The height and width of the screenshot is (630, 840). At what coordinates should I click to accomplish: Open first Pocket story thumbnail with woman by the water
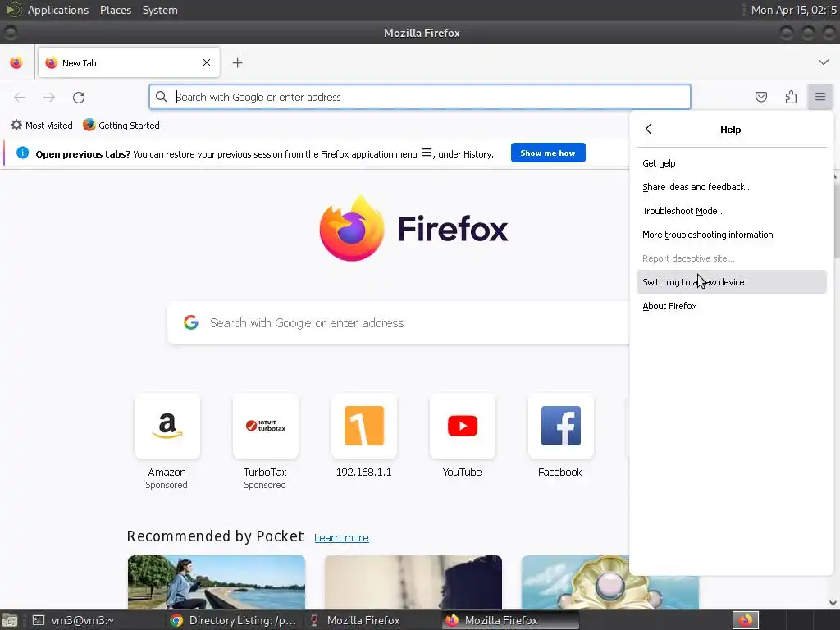click(x=217, y=582)
